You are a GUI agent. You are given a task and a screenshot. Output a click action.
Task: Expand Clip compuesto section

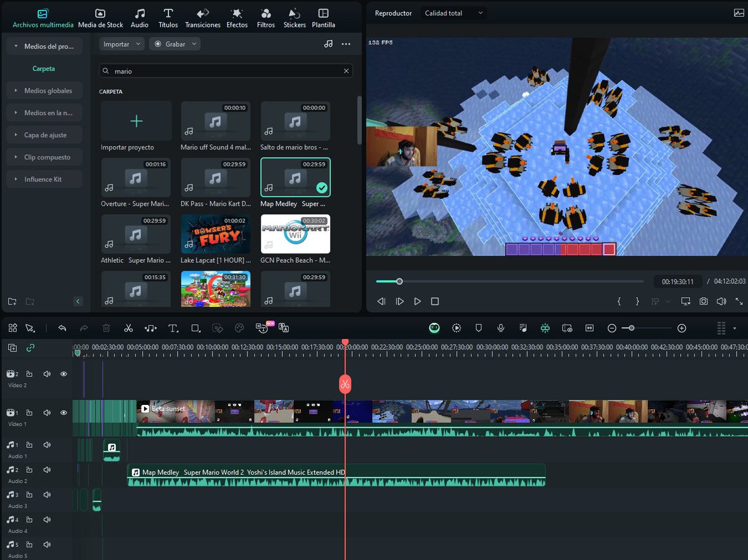click(44, 157)
